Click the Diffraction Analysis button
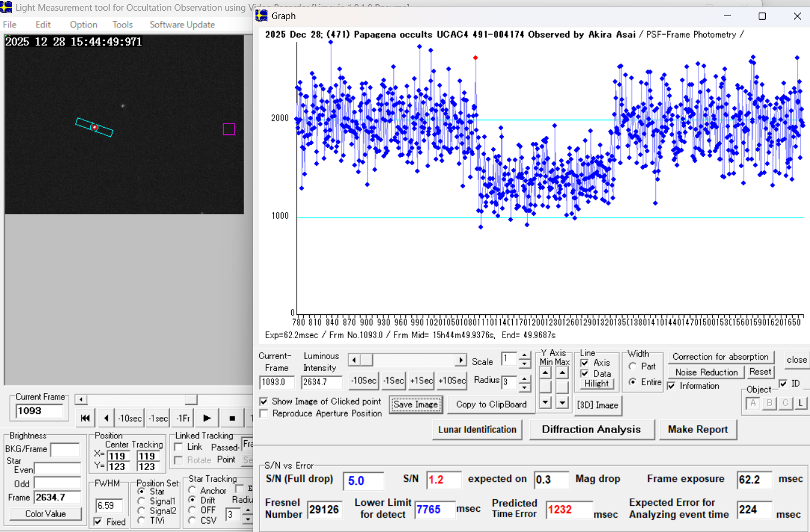 (x=591, y=429)
